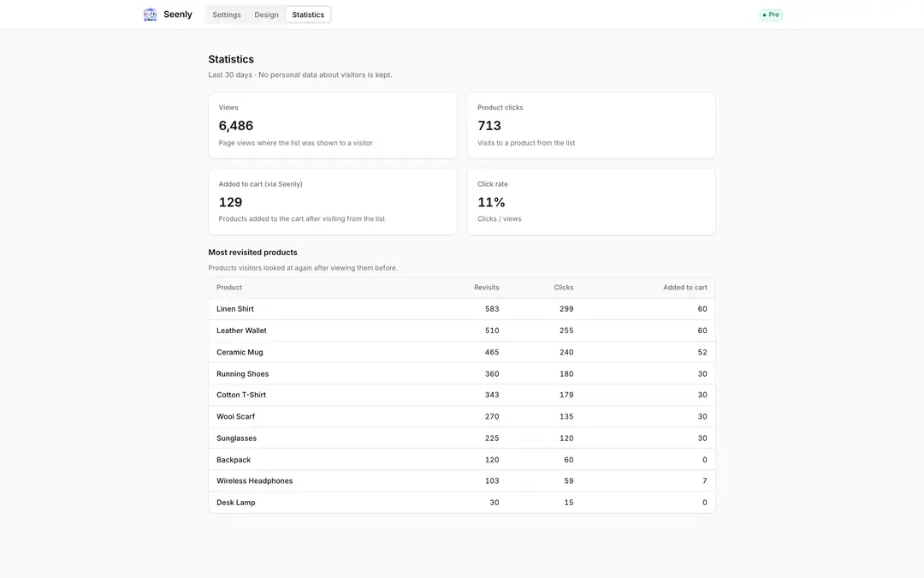The height and width of the screenshot is (578, 924).
Task: Switch to the Design tab
Action: pos(266,15)
